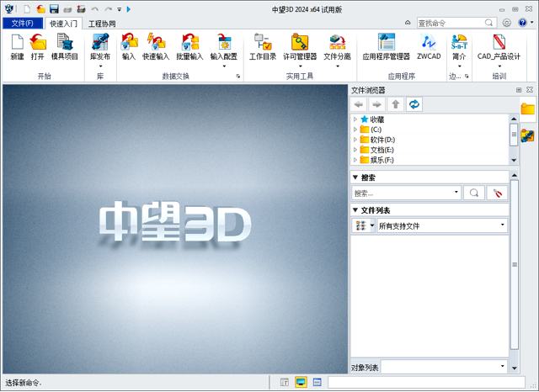Open a file with the 打开 ribbon icon

point(38,42)
